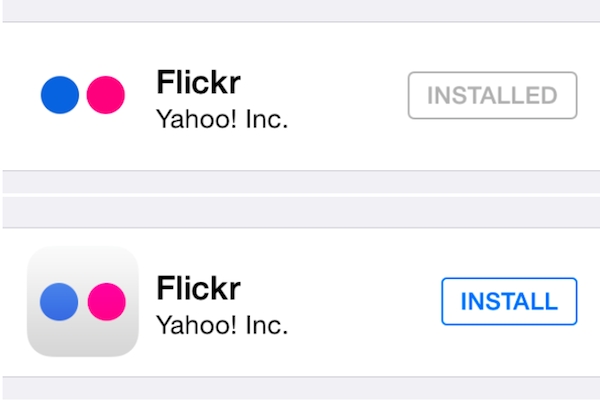The height and width of the screenshot is (403, 600).
Task: Click the pink dot of the top Flickr logo
Action: pos(105,96)
